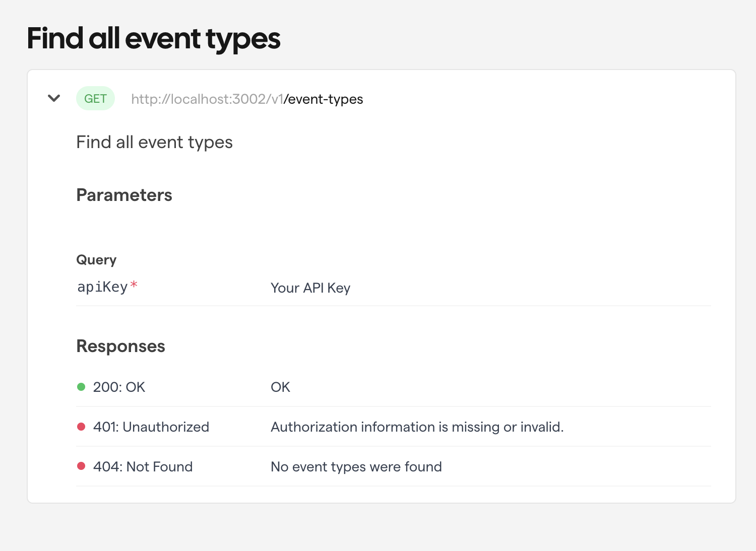Click the Responses section heading
This screenshot has height=551, width=756.
(120, 347)
